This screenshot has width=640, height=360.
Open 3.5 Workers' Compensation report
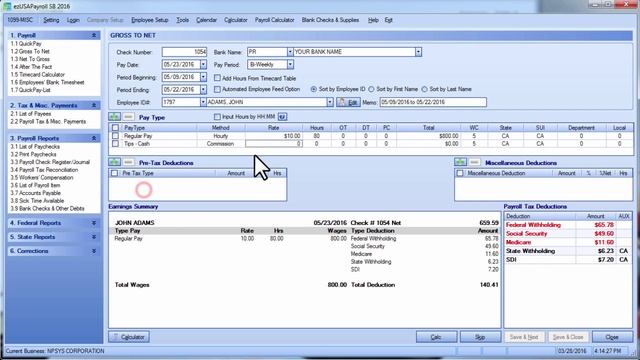[x=42, y=178]
